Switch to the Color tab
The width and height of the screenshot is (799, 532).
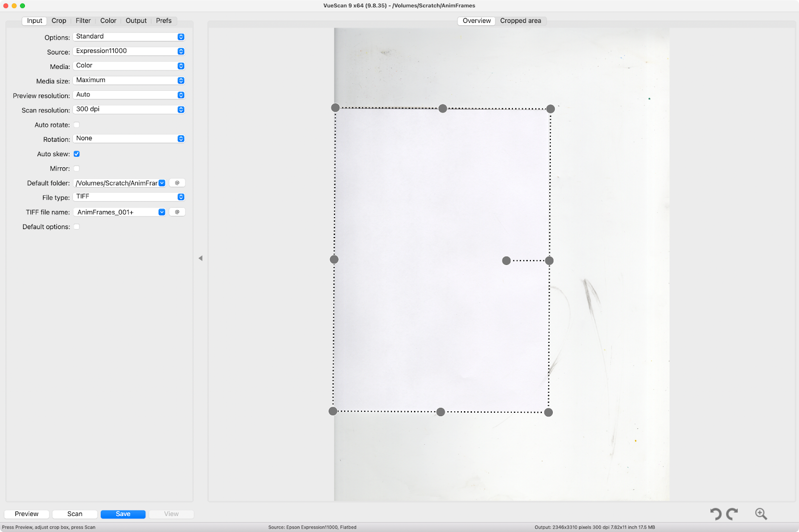click(x=108, y=21)
